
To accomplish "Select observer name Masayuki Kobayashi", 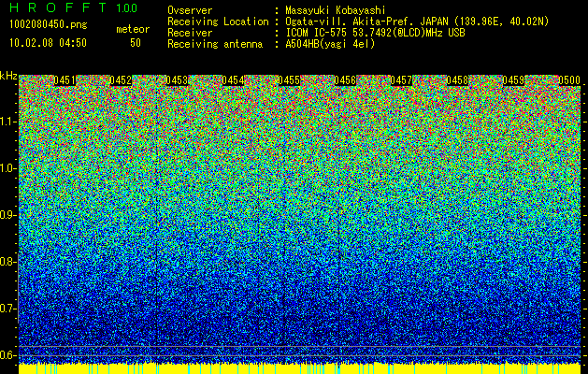I will pos(336,10).
